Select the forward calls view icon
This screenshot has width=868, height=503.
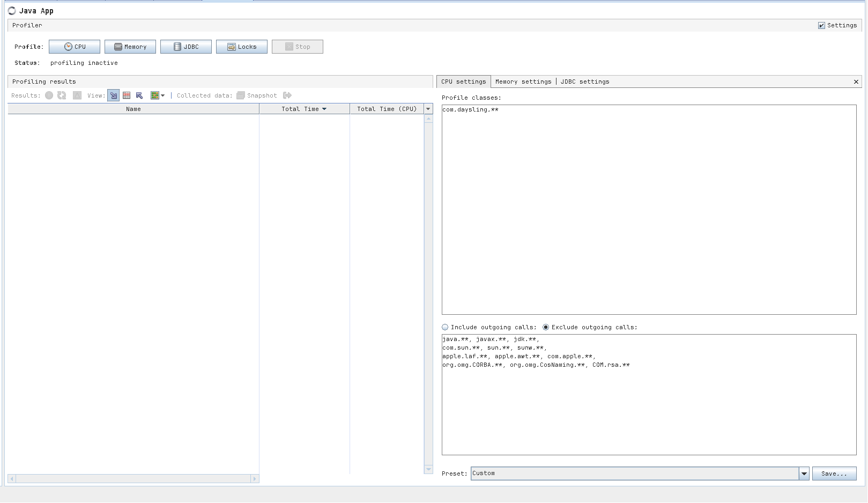[114, 95]
